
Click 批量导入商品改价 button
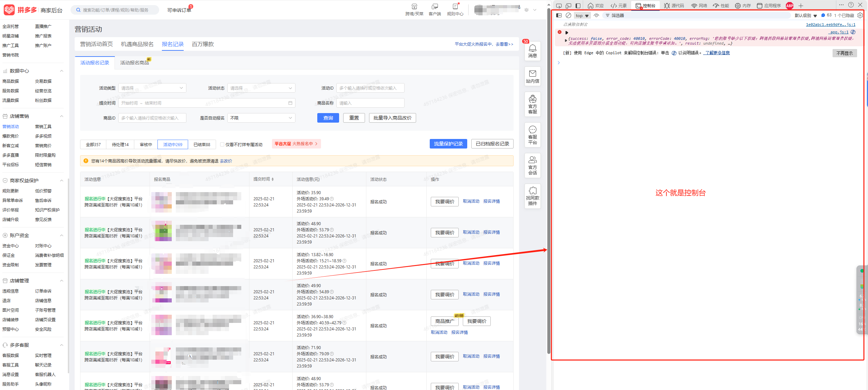[x=392, y=118]
